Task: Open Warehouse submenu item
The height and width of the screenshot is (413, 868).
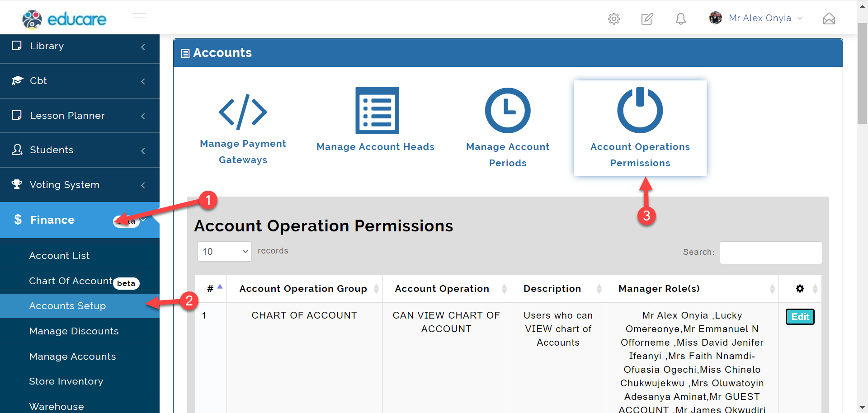Action: pyautogui.click(x=57, y=407)
